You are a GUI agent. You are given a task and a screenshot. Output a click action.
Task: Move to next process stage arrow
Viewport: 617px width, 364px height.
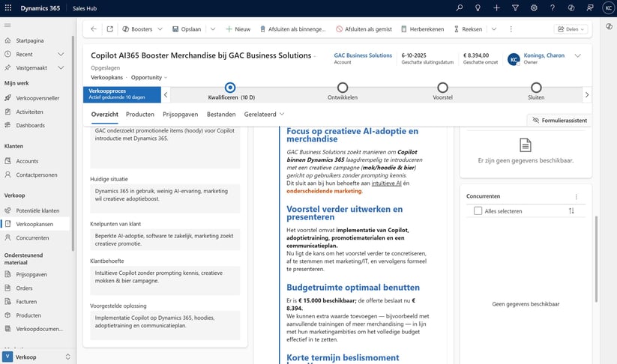pos(587,94)
